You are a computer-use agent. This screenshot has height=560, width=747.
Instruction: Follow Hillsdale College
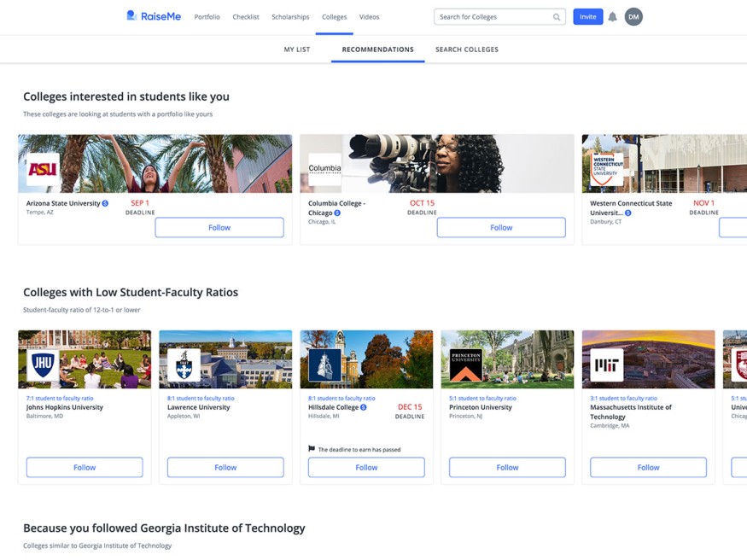pyautogui.click(x=366, y=468)
